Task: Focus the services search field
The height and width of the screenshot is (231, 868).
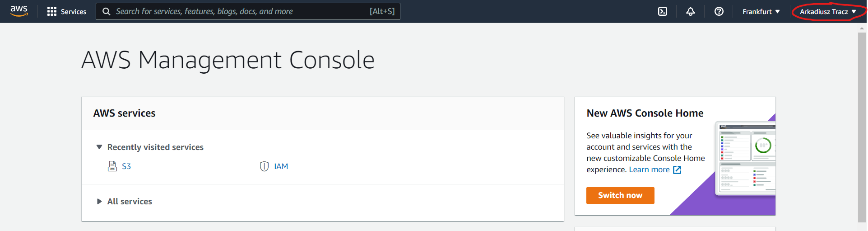Action: (248, 11)
